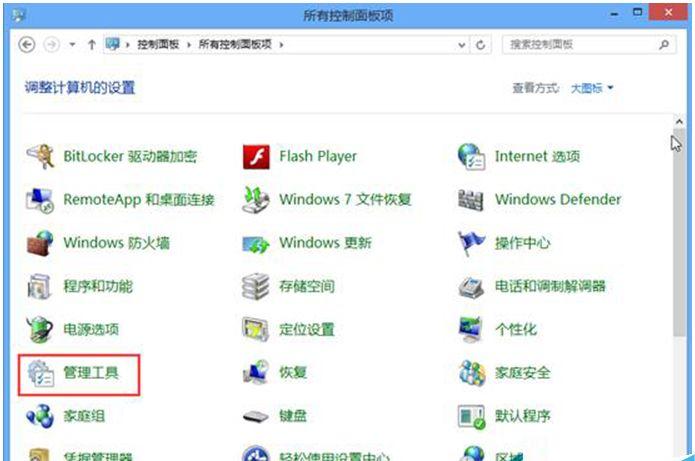The width and height of the screenshot is (695, 461).
Task: Open the Internet 选项 globe icon
Action: coord(472,156)
